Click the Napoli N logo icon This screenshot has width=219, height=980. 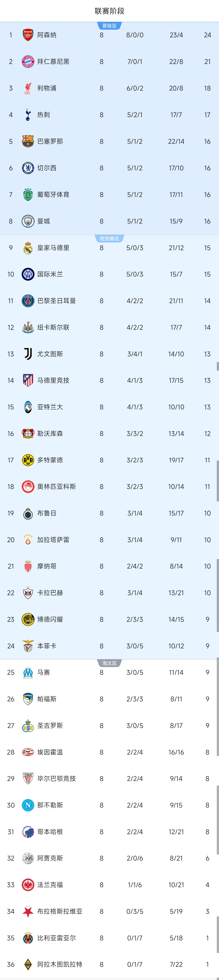[x=28, y=805]
